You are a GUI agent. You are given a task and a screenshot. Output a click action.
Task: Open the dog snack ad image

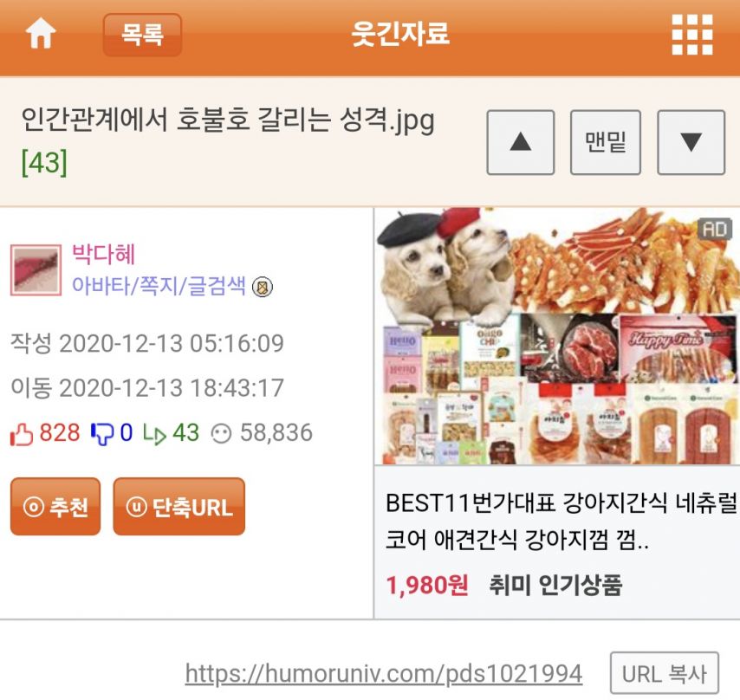(x=557, y=336)
